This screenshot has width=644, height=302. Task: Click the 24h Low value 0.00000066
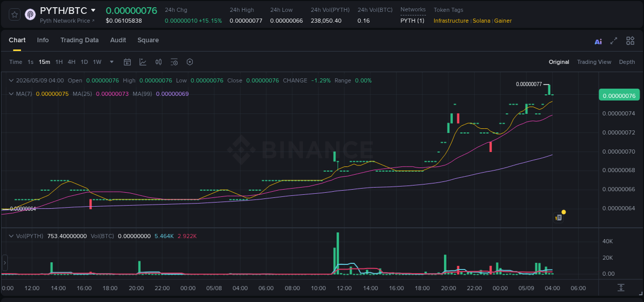coord(286,21)
